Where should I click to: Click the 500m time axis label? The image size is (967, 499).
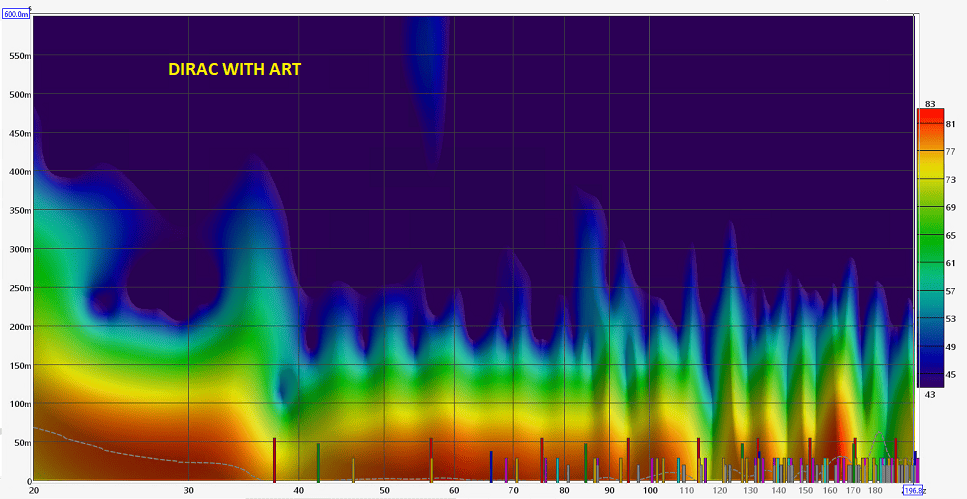pos(20,94)
